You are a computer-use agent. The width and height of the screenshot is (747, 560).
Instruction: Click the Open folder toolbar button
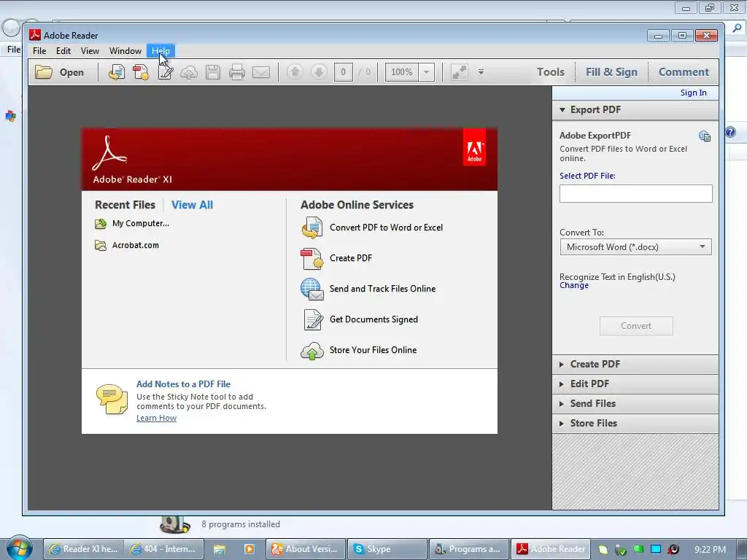pyautogui.click(x=60, y=72)
